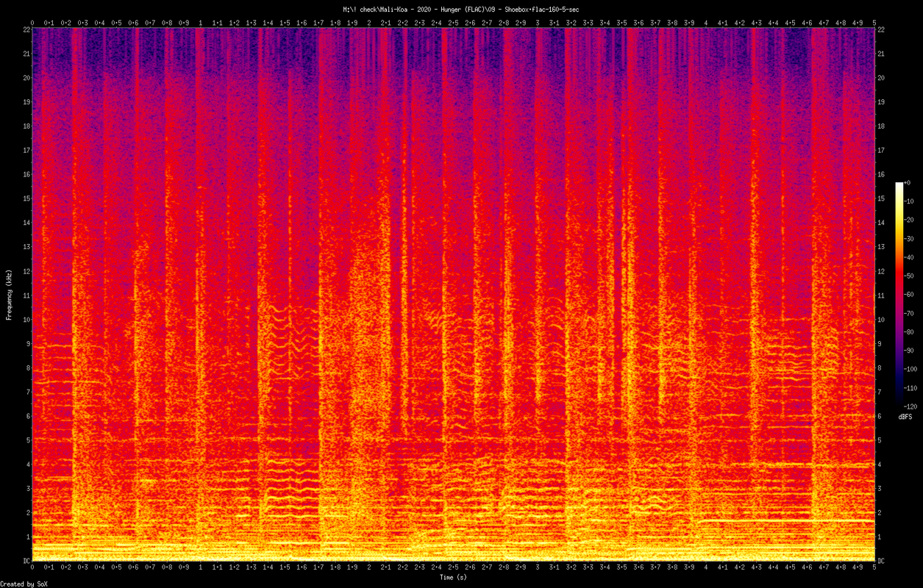Click the '-10' value on the color scale

[x=910, y=201]
